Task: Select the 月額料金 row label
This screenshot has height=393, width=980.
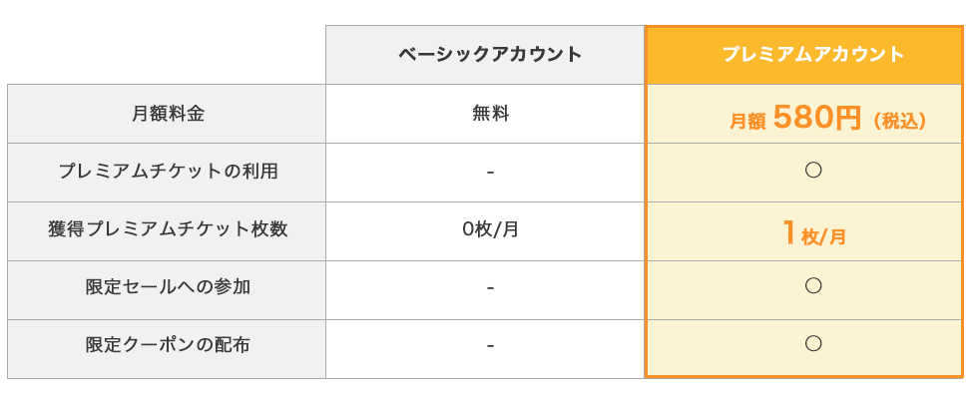Action: point(168,114)
